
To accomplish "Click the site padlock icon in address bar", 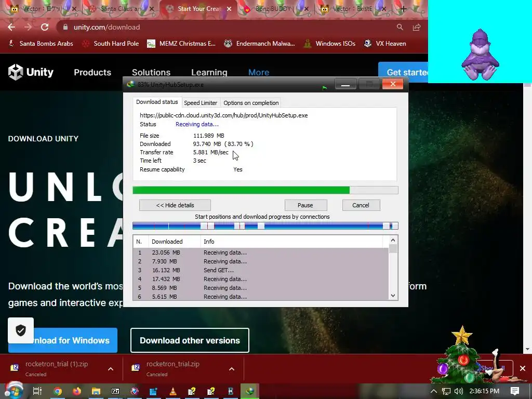I will pyautogui.click(x=65, y=27).
